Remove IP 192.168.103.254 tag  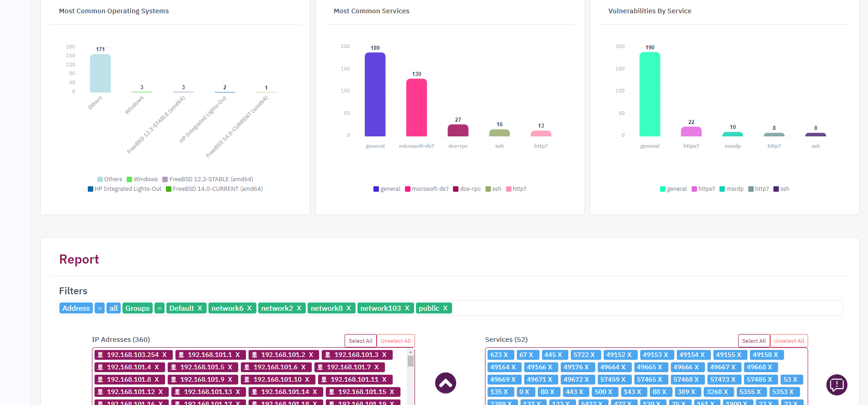[165, 355]
